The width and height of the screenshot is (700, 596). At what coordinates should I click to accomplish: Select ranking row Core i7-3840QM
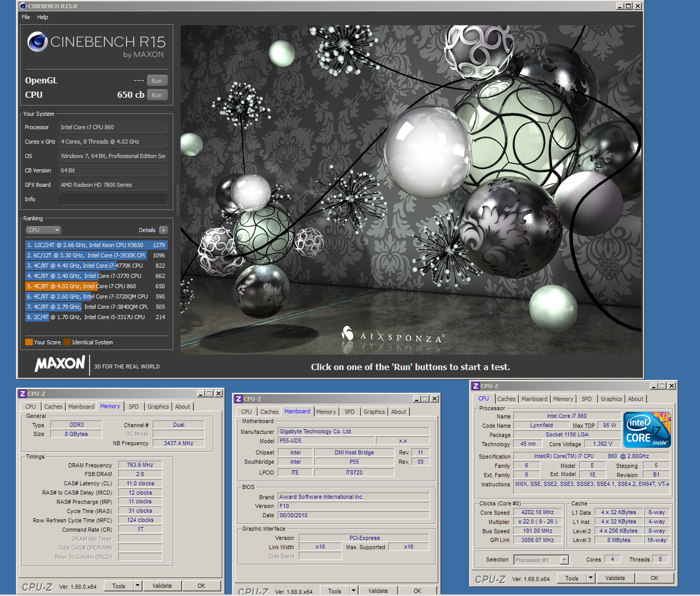(96, 307)
